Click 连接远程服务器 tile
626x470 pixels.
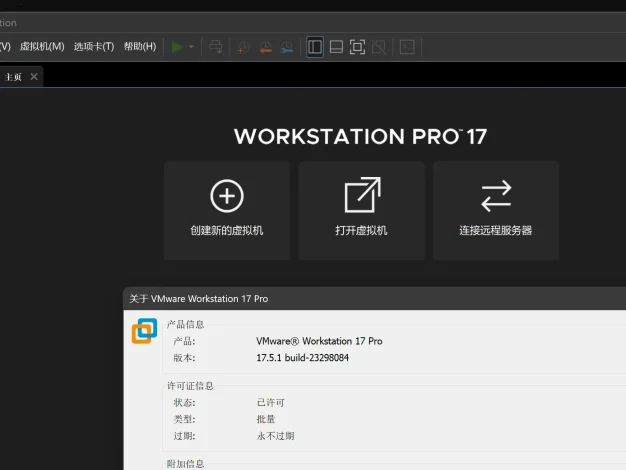click(x=496, y=210)
